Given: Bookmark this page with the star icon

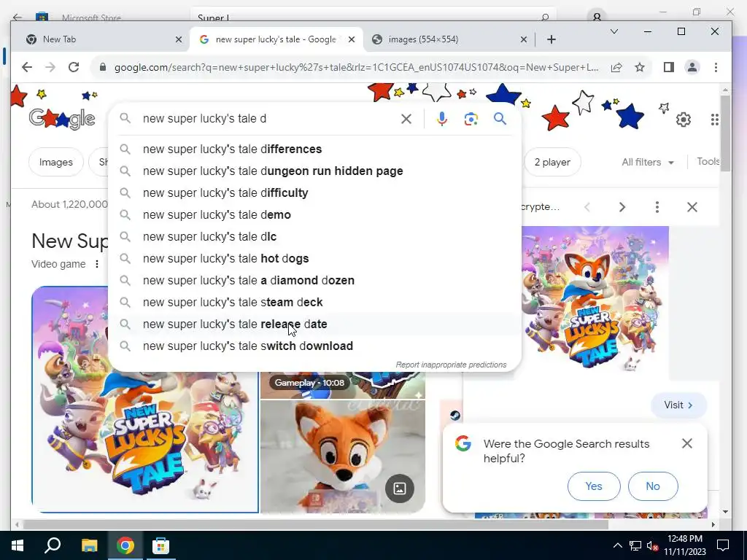Looking at the screenshot, I should coord(639,67).
